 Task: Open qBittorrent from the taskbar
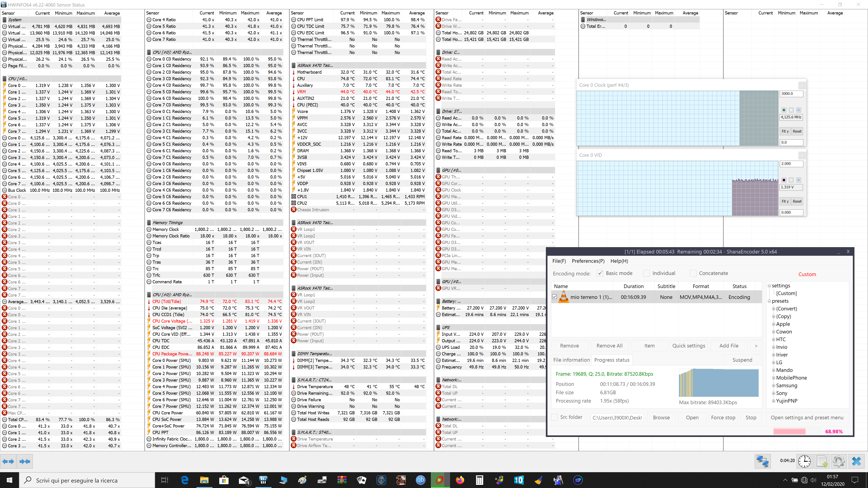point(420,480)
